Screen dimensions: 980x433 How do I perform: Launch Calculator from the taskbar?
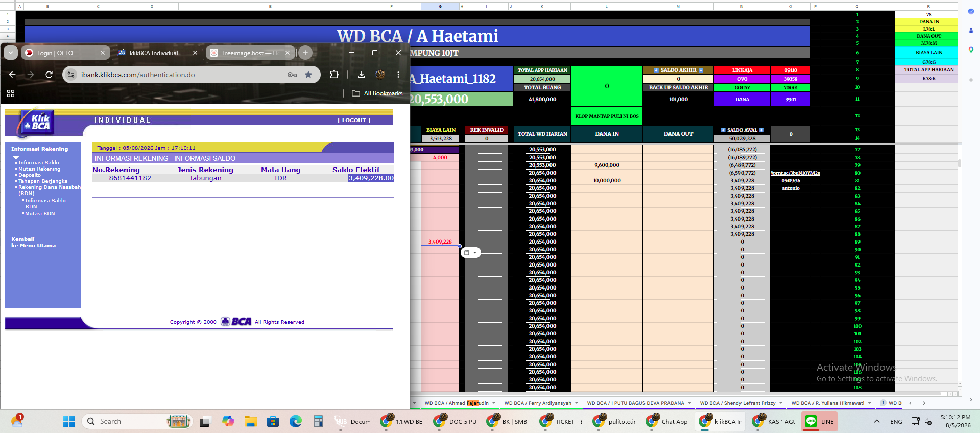(x=318, y=421)
